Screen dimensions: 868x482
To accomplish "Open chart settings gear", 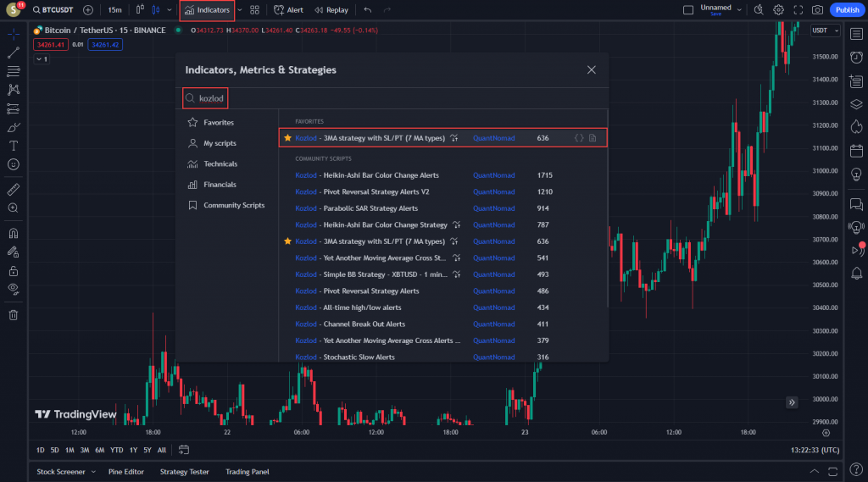I will click(x=778, y=10).
